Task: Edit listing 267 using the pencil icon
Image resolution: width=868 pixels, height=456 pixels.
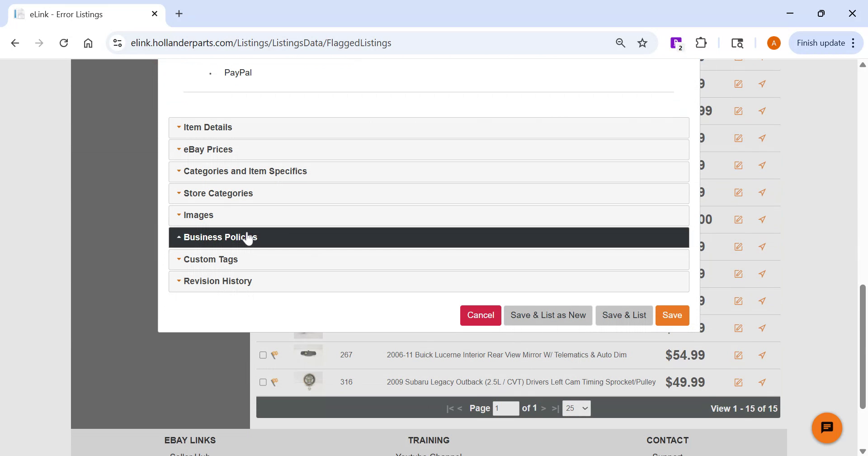Action: [738, 355]
